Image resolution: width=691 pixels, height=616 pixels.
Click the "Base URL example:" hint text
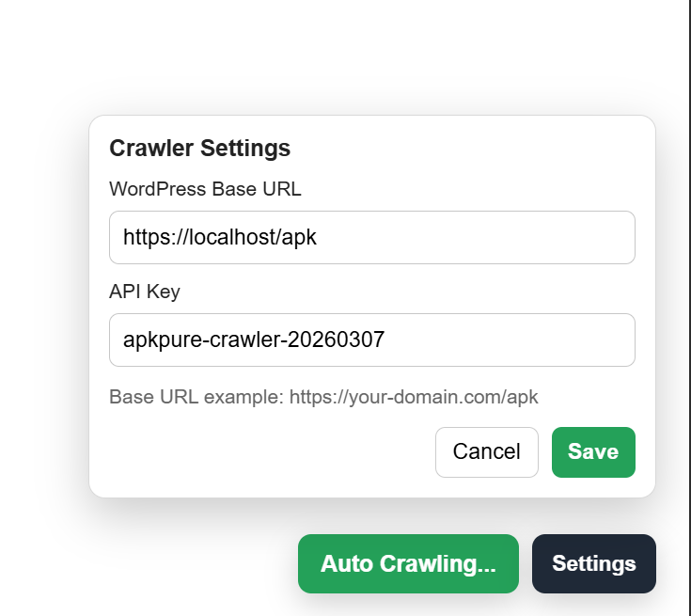(x=196, y=397)
